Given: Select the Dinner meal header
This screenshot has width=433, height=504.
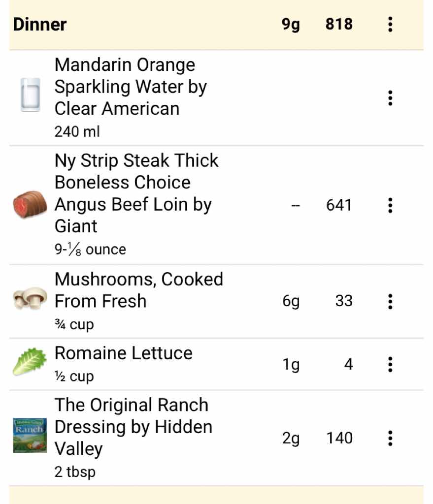Looking at the screenshot, I should point(40,25).
